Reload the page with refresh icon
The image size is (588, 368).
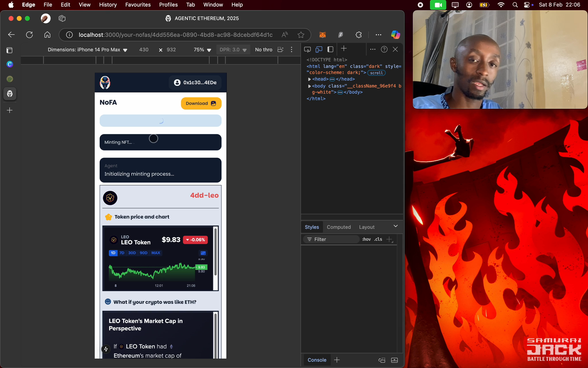29,35
